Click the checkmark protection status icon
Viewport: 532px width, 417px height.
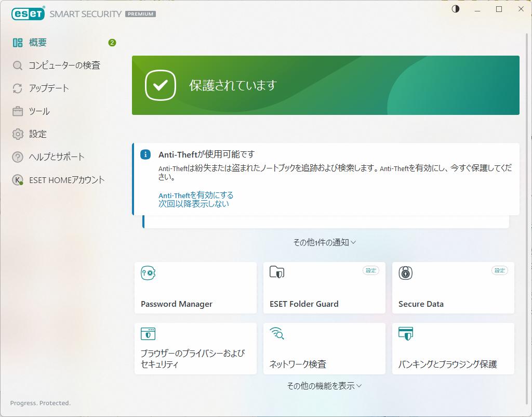click(161, 85)
